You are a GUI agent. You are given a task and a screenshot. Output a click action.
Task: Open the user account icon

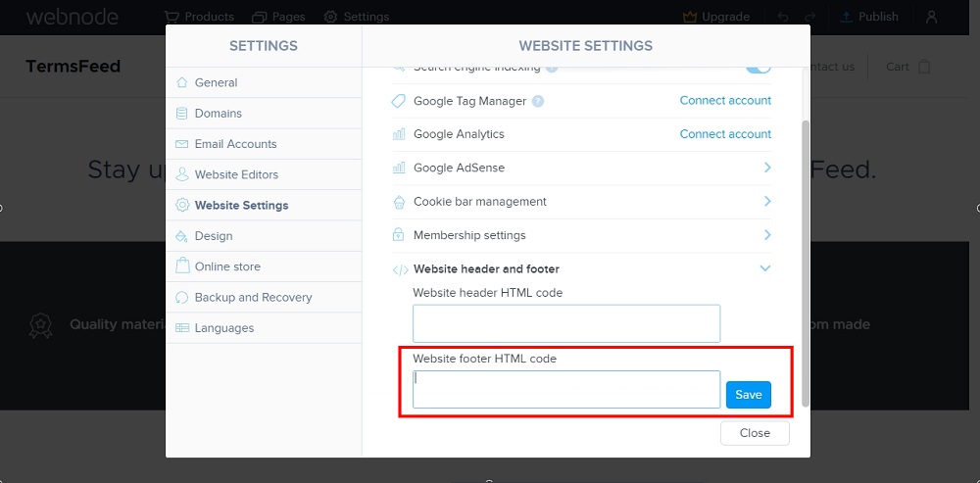click(x=931, y=17)
